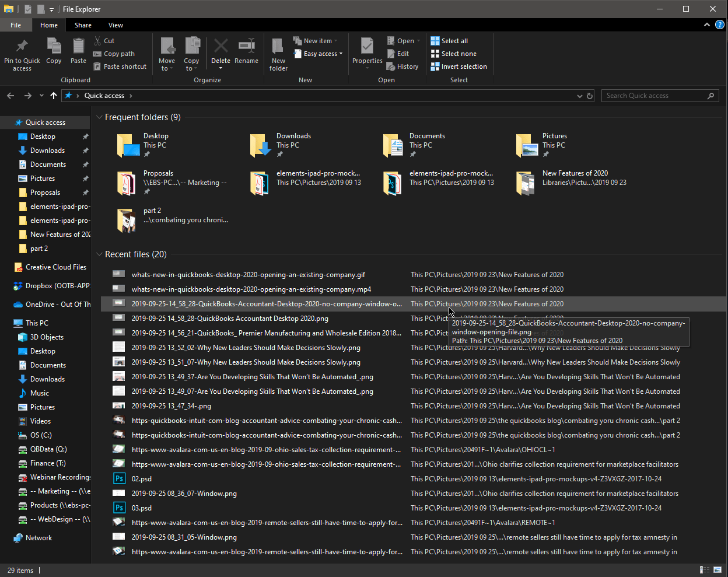The width and height of the screenshot is (728, 577).
Task: Click the Delete icon with red X
Action: pyautogui.click(x=220, y=46)
